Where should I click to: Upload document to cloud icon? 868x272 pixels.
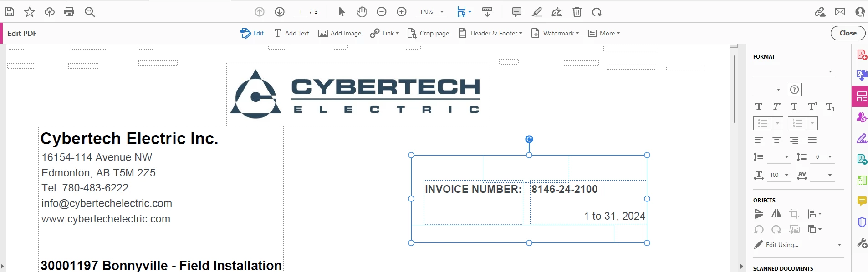[x=49, y=12]
